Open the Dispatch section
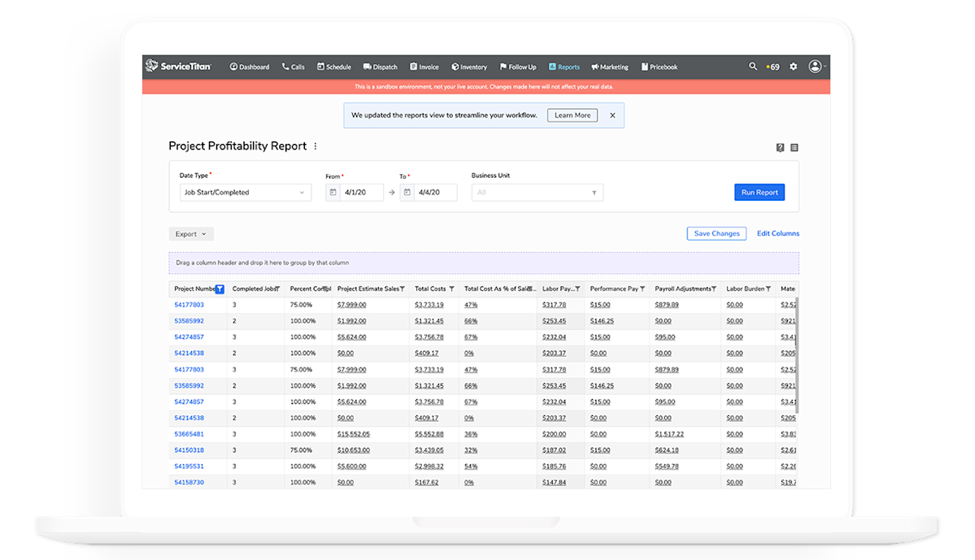 pyautogui.click(x=380, y=67)
